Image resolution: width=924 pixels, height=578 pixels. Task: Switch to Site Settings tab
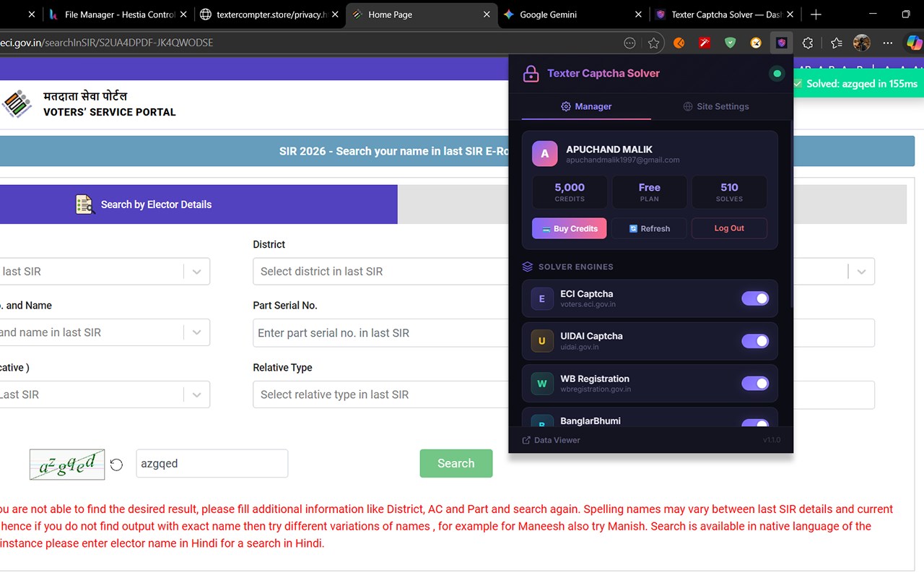715,106
